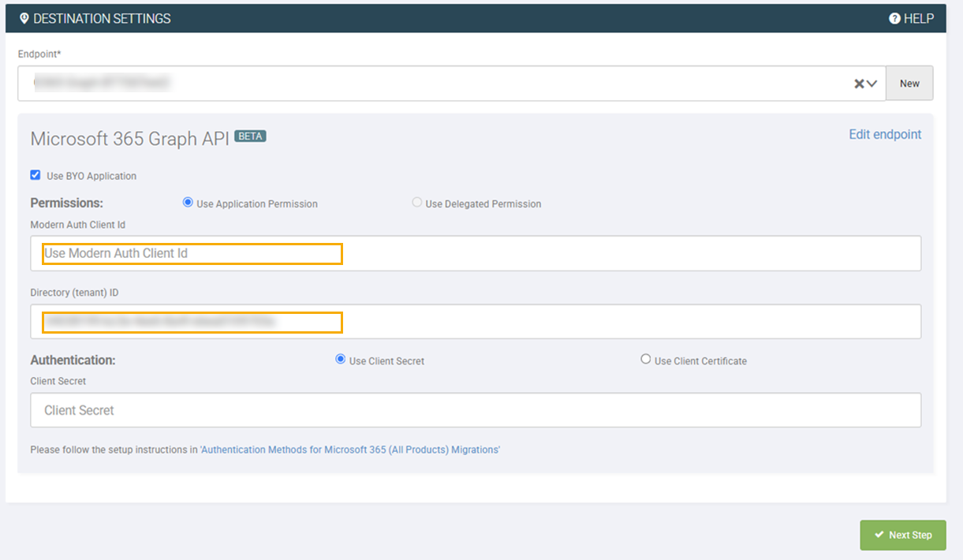Choose the Use Client Secret radio option

coord(341,360)
